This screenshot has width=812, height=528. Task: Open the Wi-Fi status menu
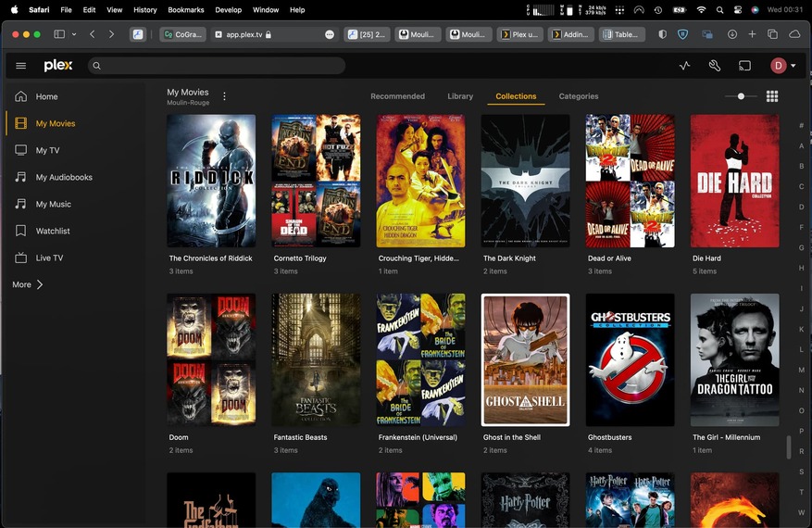(701, 10)
